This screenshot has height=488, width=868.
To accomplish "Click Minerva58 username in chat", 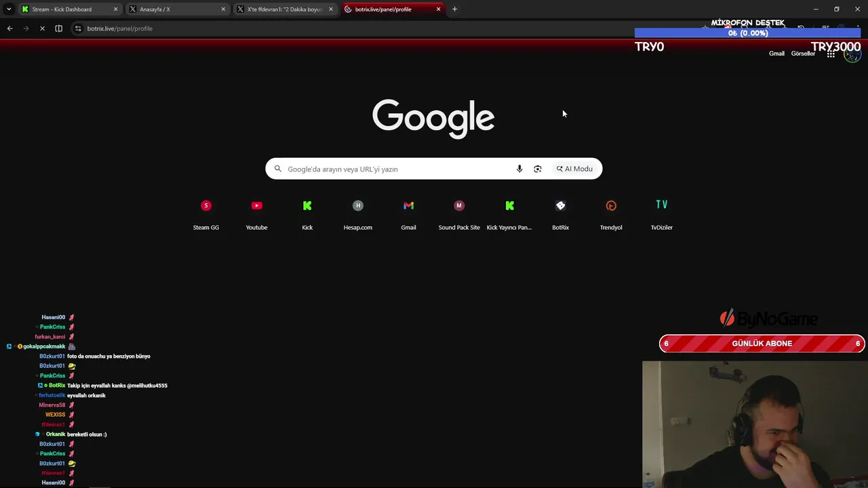I will click(52, 405).
